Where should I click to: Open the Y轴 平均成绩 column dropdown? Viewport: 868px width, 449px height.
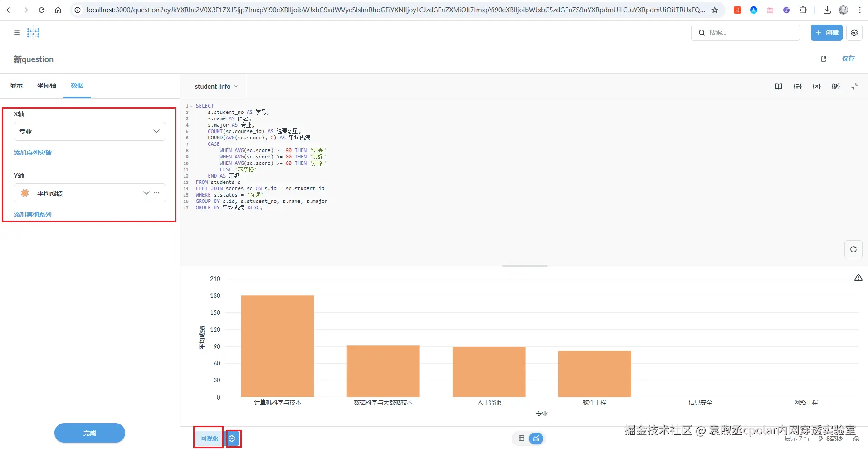tap(146, 193)
